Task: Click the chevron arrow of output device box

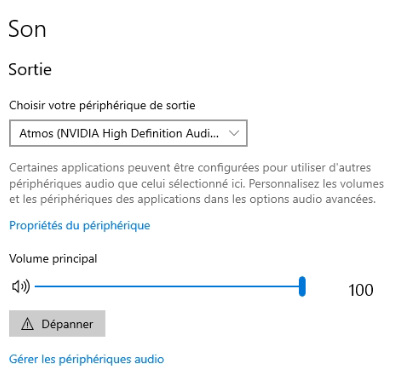Action: [234, 133]
